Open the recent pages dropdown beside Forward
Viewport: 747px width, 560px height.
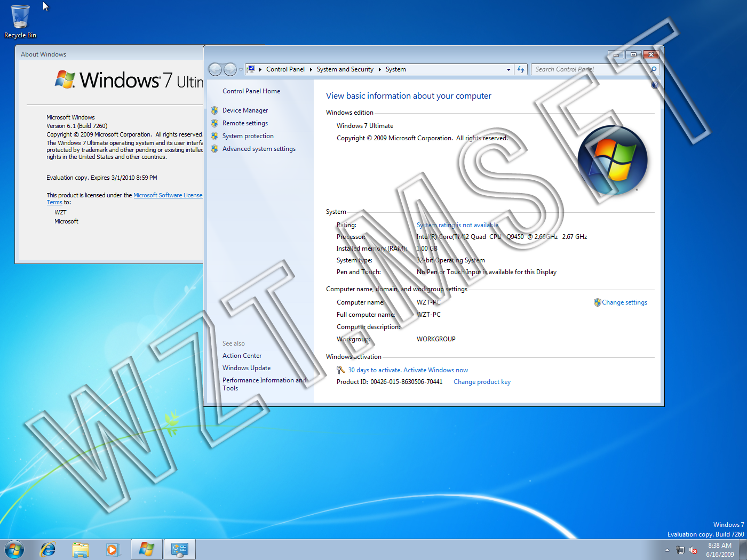241,69
